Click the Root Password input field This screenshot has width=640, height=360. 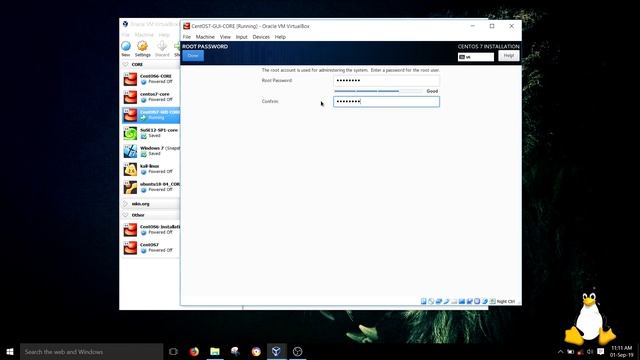pos(386,80)
